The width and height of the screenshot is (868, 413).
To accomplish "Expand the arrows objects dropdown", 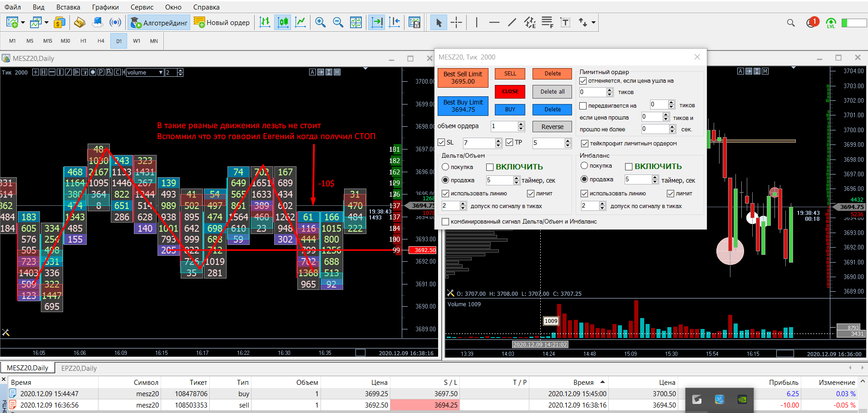I will click(x=593, y=22).
